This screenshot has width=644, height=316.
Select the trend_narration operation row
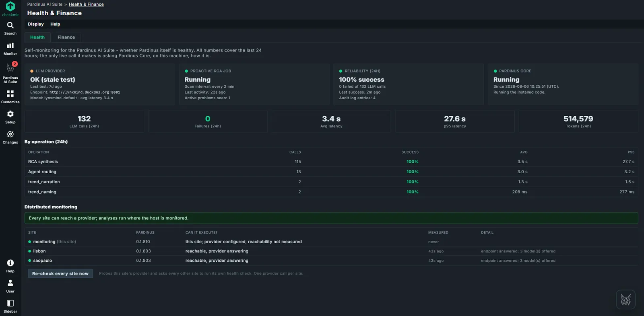pos(331,182)
